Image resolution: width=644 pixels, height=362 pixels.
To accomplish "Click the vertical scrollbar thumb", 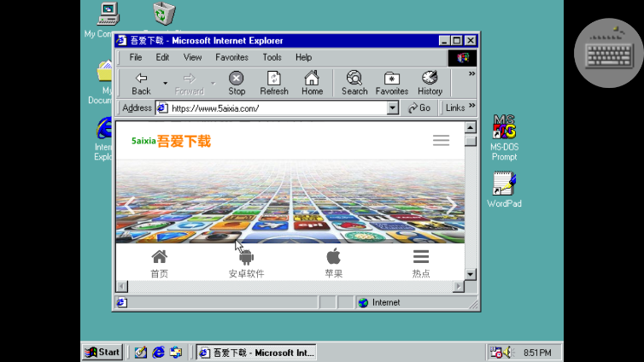I will tap(471, 141).
